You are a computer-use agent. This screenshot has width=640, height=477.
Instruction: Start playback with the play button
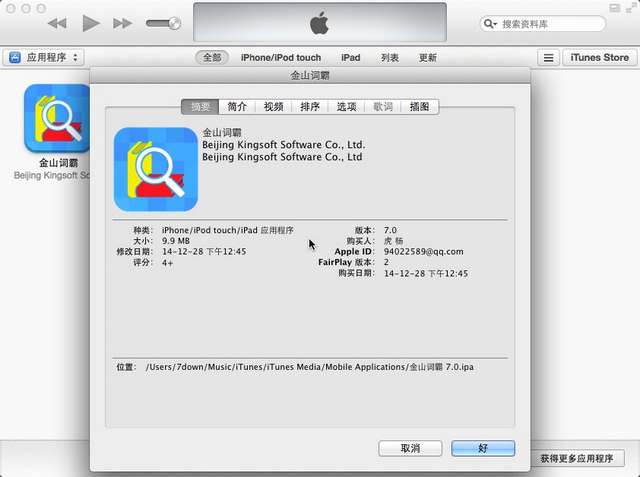click(x=91, y=23)
